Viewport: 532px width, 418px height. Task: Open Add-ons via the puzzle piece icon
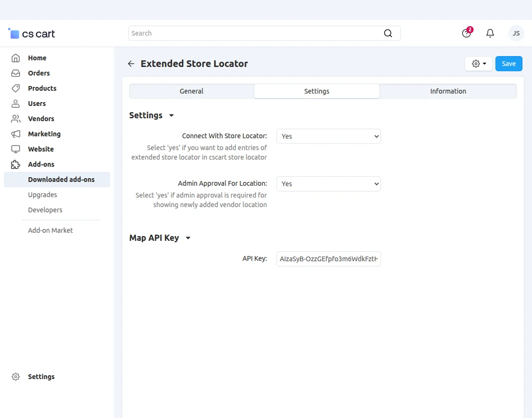(16, 164)
